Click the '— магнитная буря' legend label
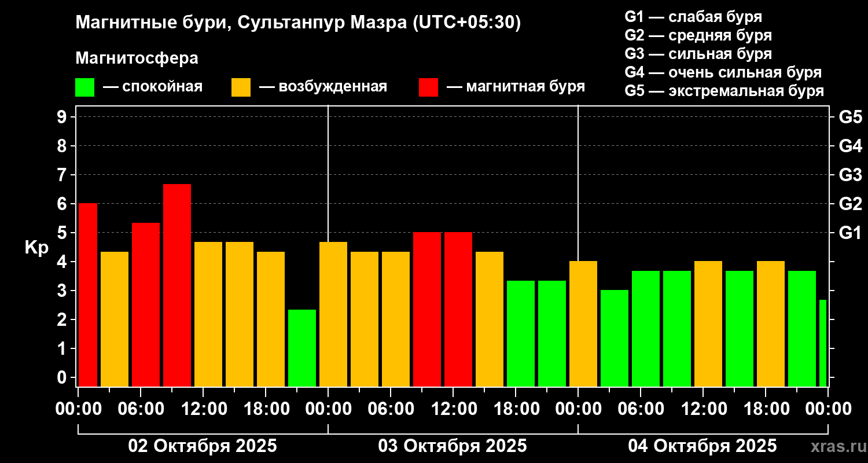Screen dimensions: 868x463 [516, 87]
